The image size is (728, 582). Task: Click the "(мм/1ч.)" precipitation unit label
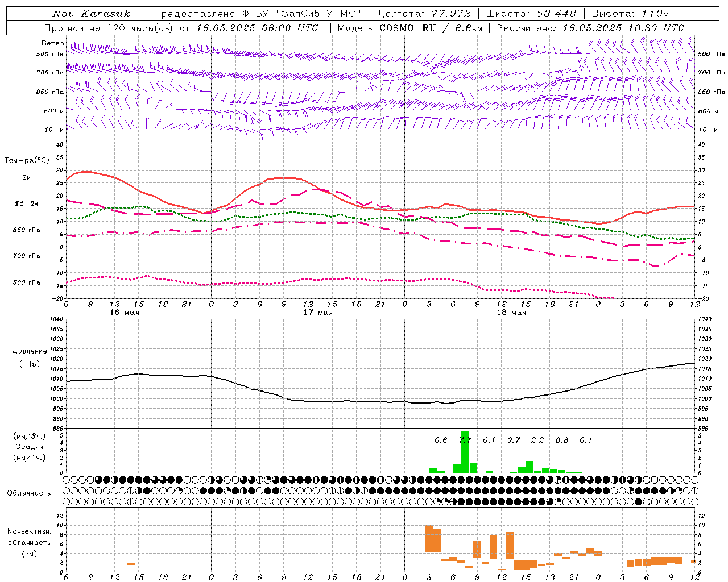30,458
